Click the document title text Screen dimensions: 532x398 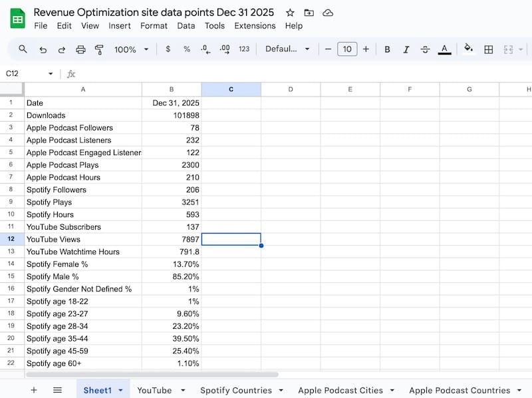154,13
